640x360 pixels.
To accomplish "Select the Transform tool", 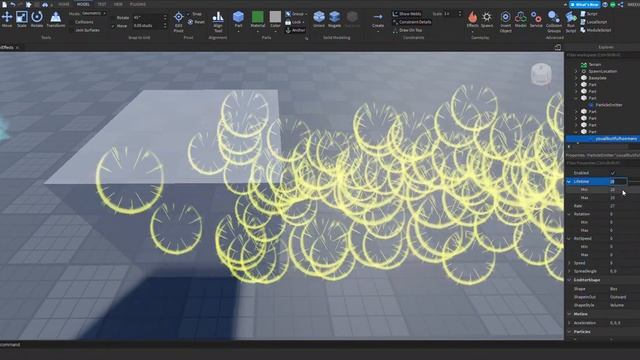I will (x=56, y=19).
